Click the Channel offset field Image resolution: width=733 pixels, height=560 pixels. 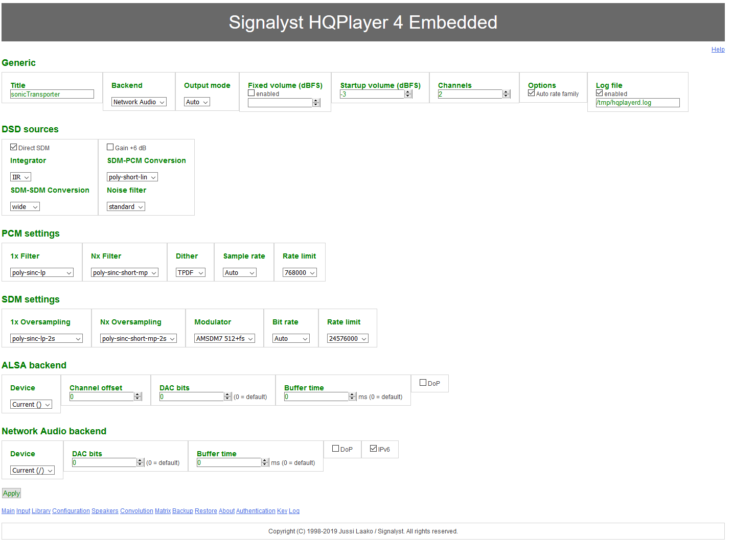click(x=102, y=396)
